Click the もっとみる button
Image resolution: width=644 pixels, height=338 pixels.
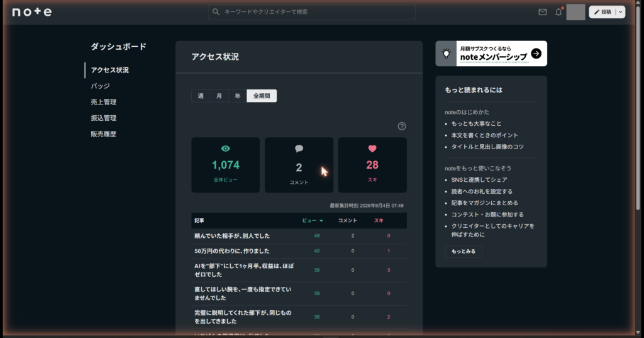point(464,251)
